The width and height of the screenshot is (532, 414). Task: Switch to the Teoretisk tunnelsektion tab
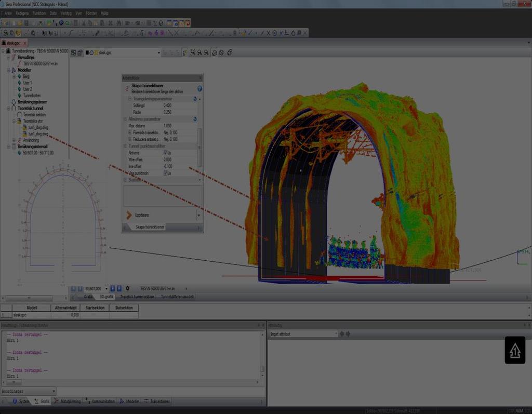tap(137, 297)
